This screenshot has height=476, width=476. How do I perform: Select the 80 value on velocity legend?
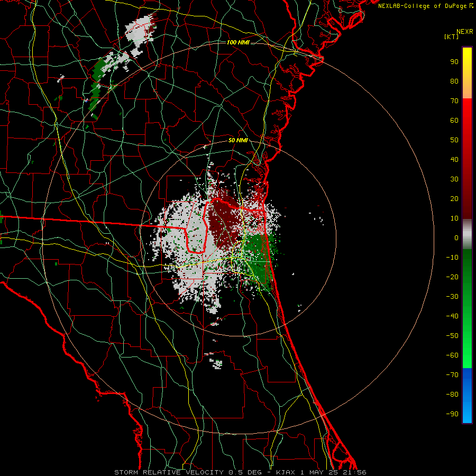tap(454, 81)
